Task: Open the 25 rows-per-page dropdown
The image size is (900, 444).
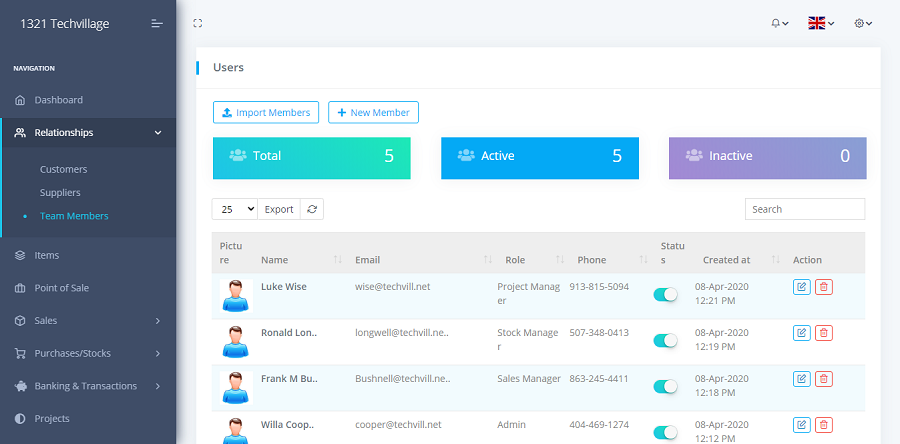Action: point(235,209)
